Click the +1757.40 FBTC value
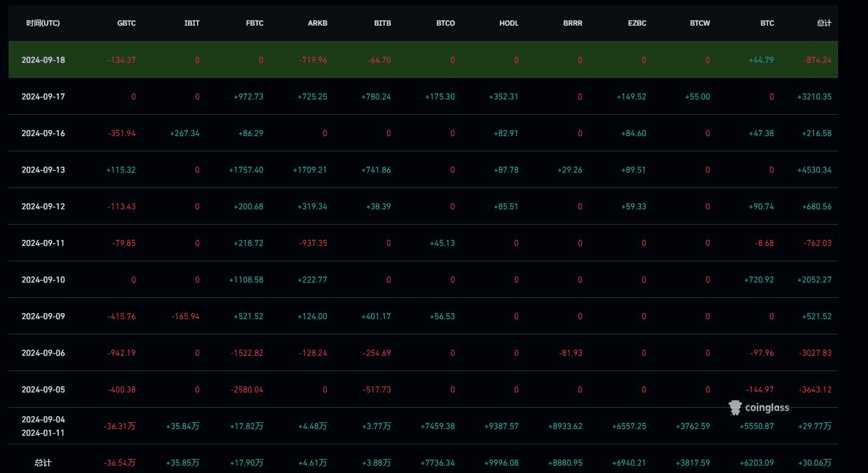This screenshot has height=473, width=868. [246, 170]
